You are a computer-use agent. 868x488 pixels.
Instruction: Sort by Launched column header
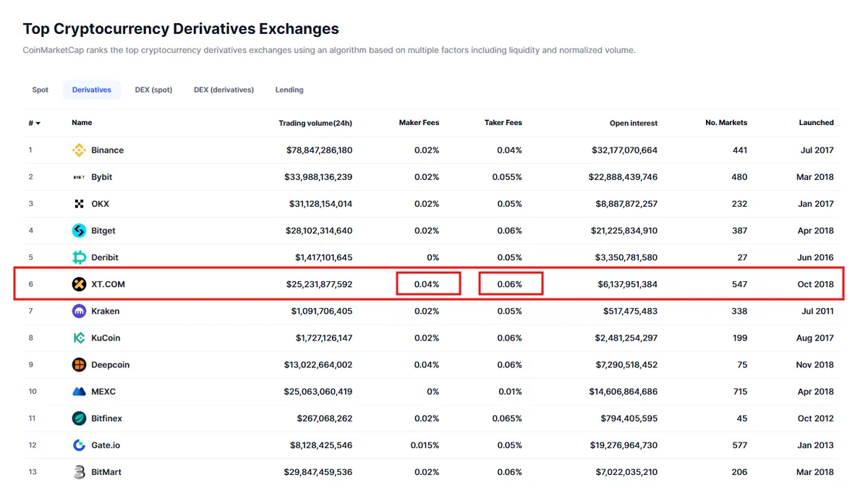click(x=817, y=123)
